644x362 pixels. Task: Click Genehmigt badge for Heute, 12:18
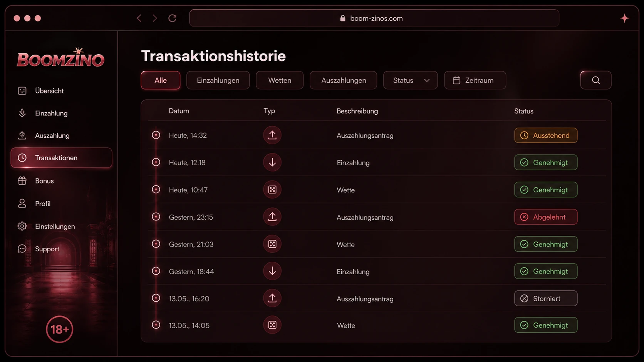coord(546,162)
